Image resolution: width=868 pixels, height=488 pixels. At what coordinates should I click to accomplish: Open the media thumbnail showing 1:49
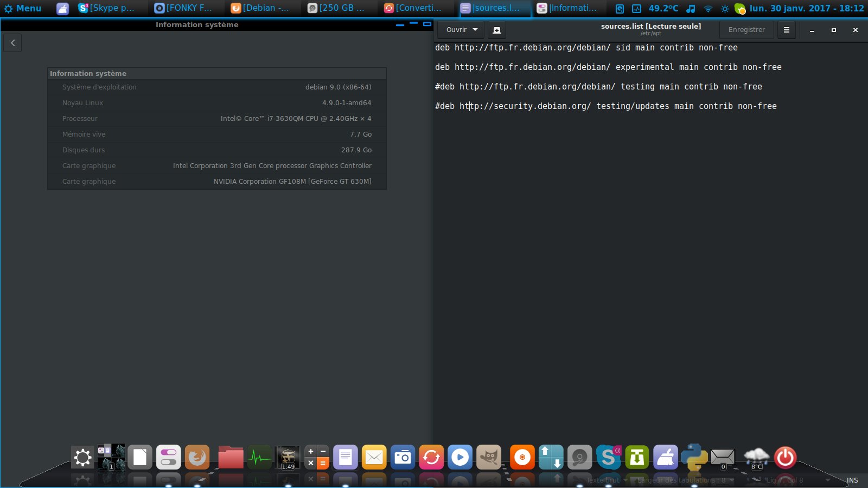pos(288,458)
